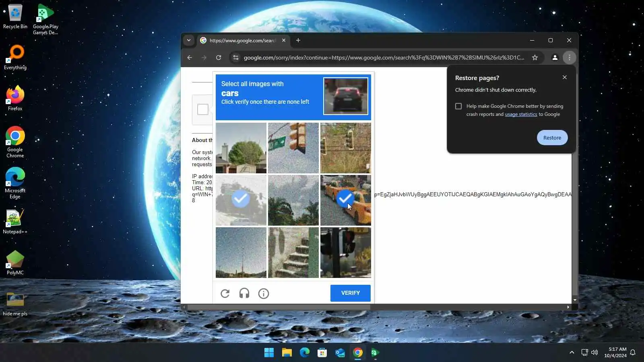Click the page's vertical scroll down arrow

575,300
